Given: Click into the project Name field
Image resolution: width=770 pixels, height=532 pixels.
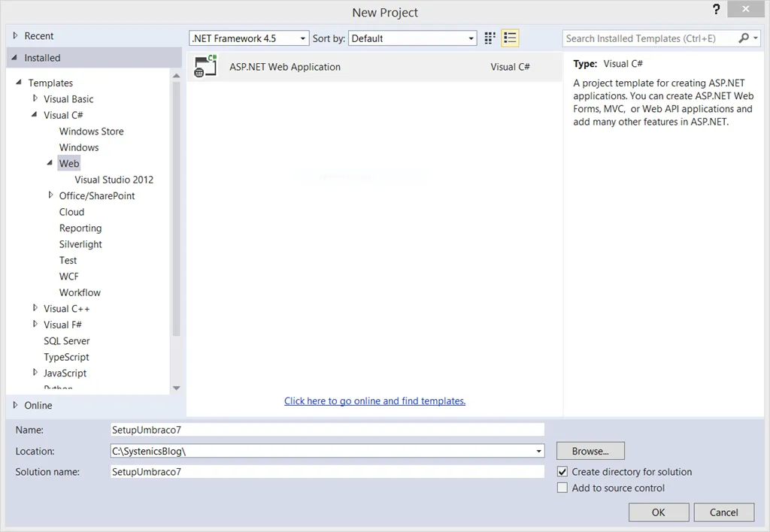Looking at the screenshot, I should pos(327,430).
